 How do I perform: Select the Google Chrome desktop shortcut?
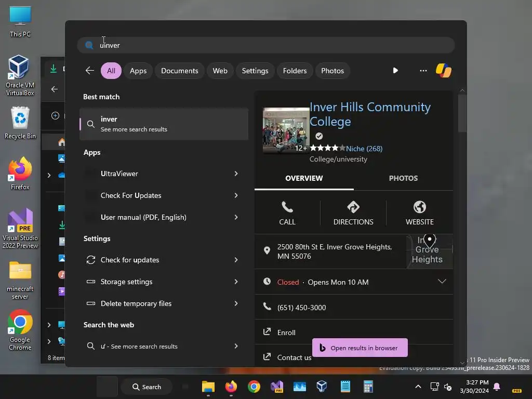(x=20, y=330)
